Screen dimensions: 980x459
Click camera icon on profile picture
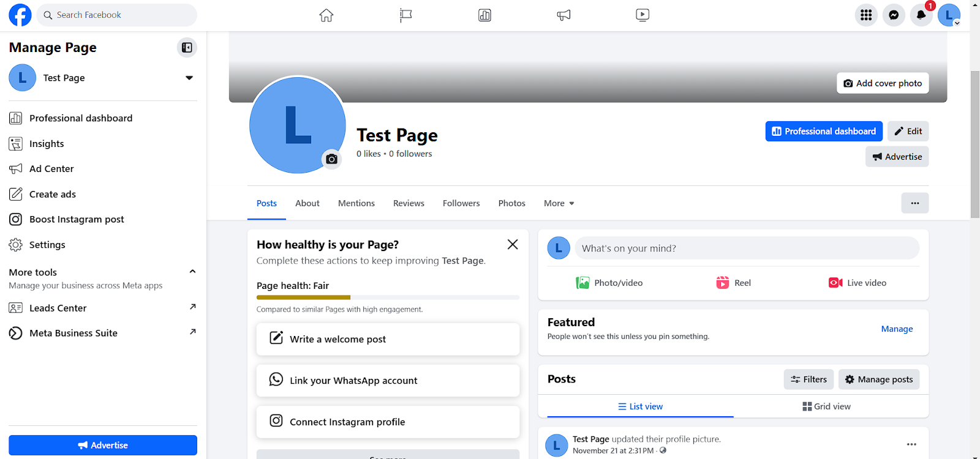click(x=331, y=159)
